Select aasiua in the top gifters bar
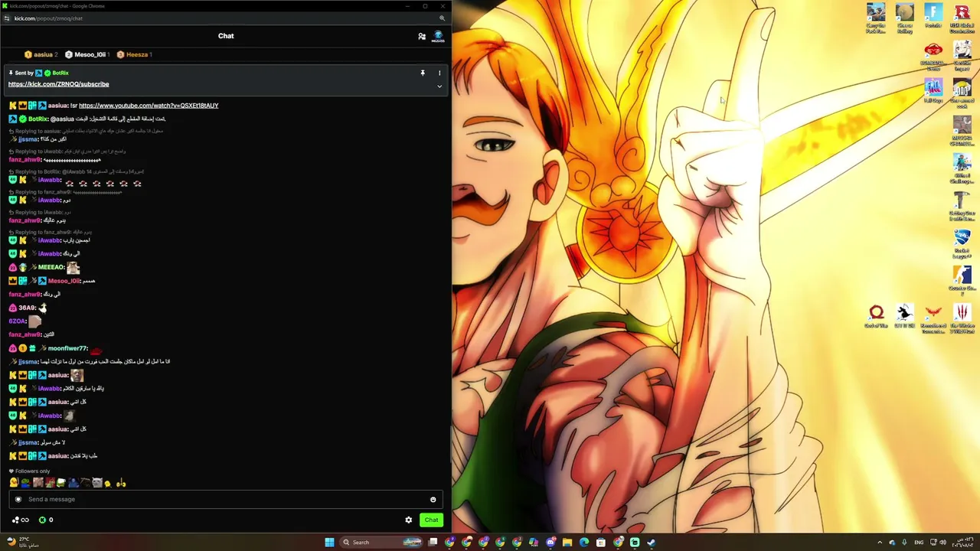Image resolution: width=980 pixels, height=551 pixels. click(41, 54)
